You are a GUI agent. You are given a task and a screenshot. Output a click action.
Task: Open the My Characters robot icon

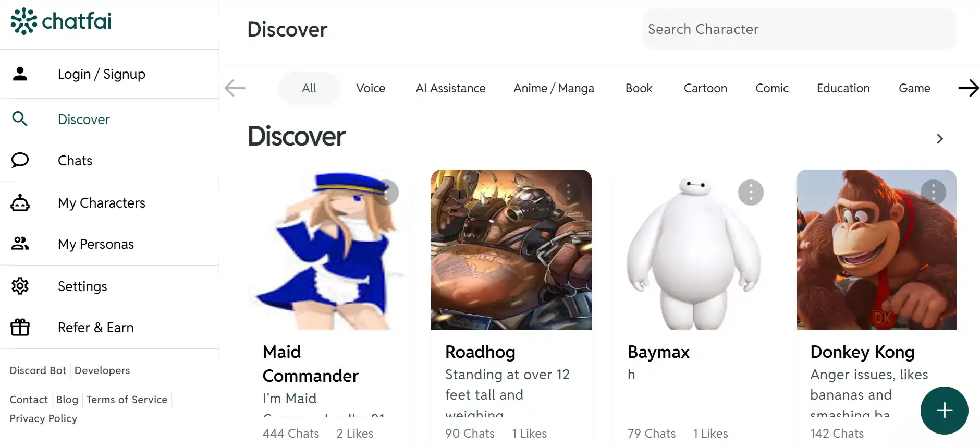click(20, 202)
